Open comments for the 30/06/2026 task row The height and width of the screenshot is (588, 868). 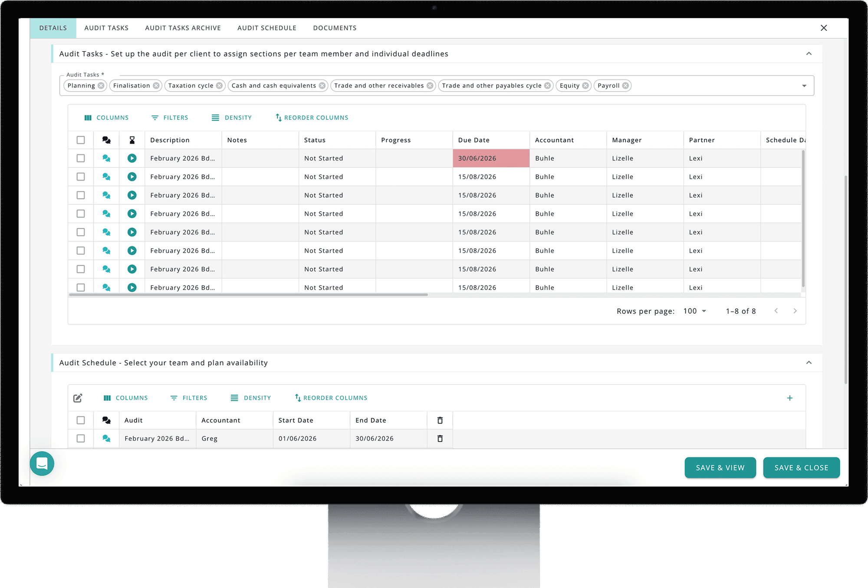[x=106, y=158]
